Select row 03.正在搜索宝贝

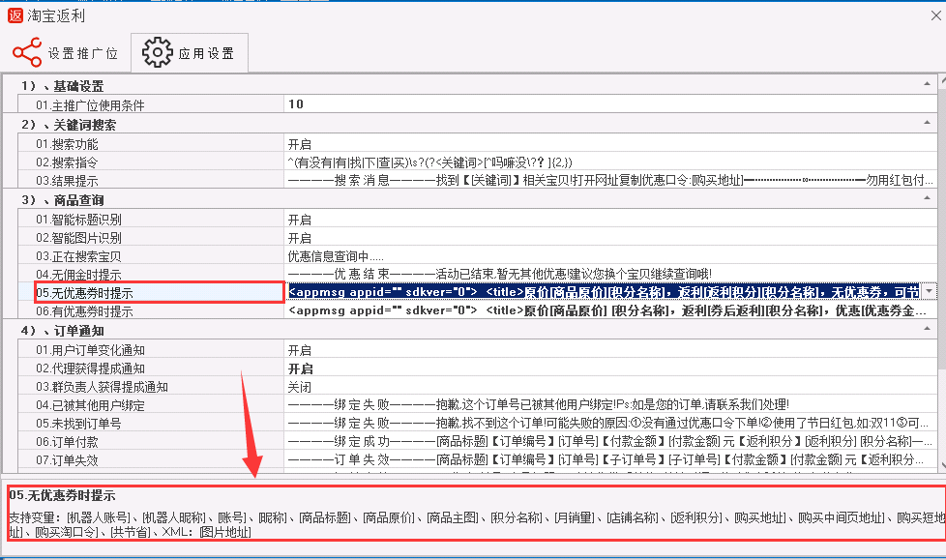(x=151, y=256)
